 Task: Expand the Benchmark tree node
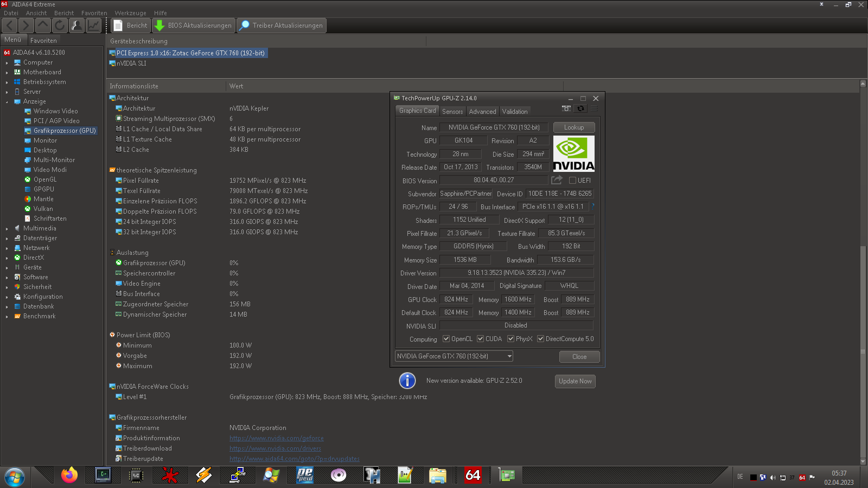[7, 316]
